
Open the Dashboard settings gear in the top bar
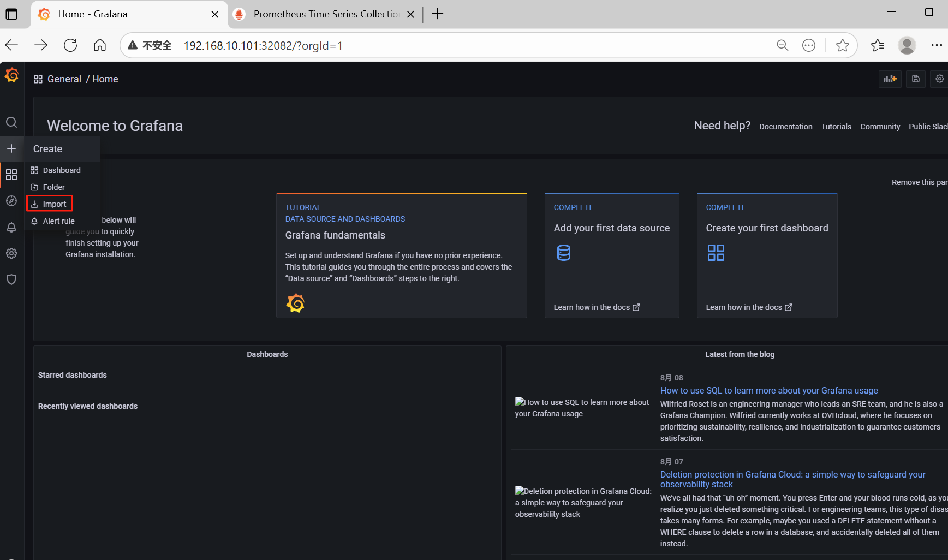click(x=939, y=79)
